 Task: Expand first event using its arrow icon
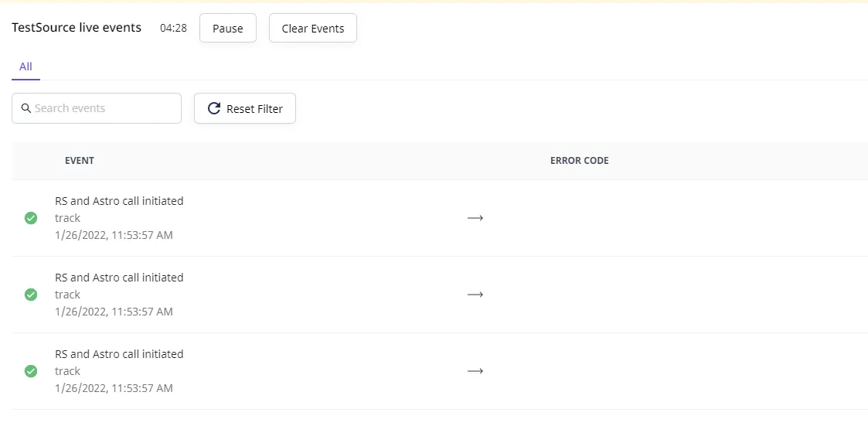(475, 218)
